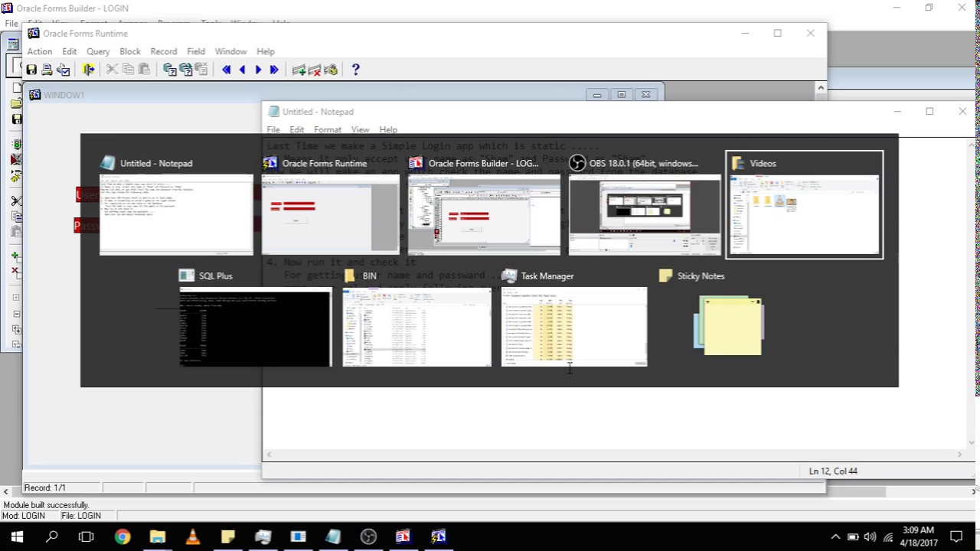980x551 pixels.
Task: Jump to last record with double-right arrow
Action: pos(274,70)
